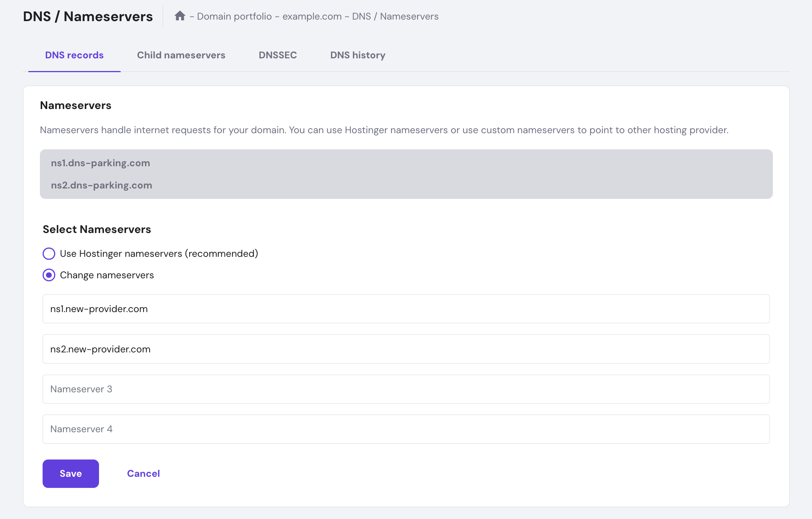This screenshot has width=812, height=519.
Task: Select the ns2.dns-parking.com nameserver entry
Action: [x=101, y=185]
